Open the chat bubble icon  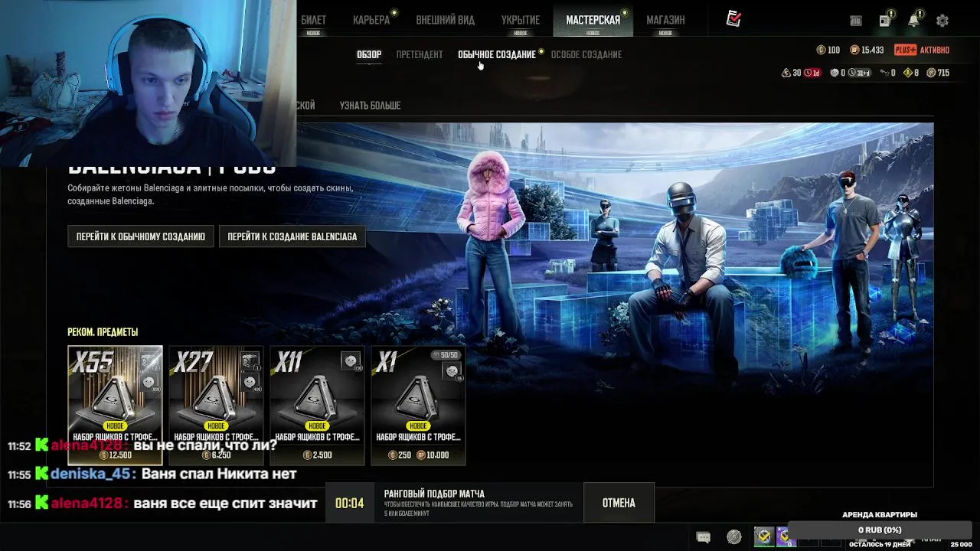(x=703, y=537)
